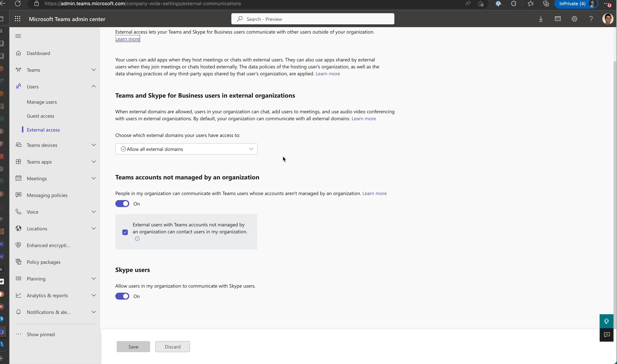Open the settings gear icon
617x364 pixels.
coord(574,19)
